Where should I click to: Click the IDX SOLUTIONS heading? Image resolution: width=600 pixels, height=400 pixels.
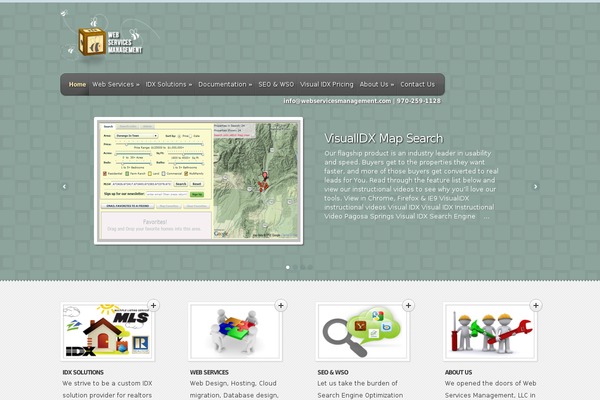coord(83,372)
